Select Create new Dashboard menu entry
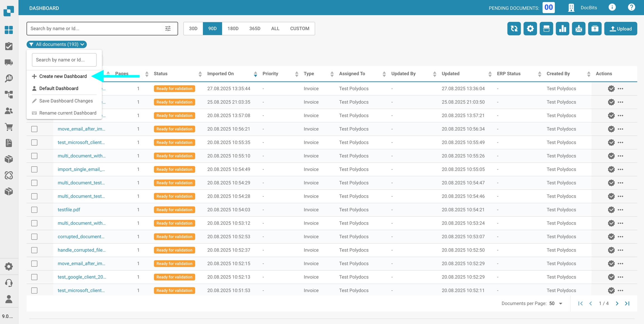 pyautogui.click(x=63, y=76)
